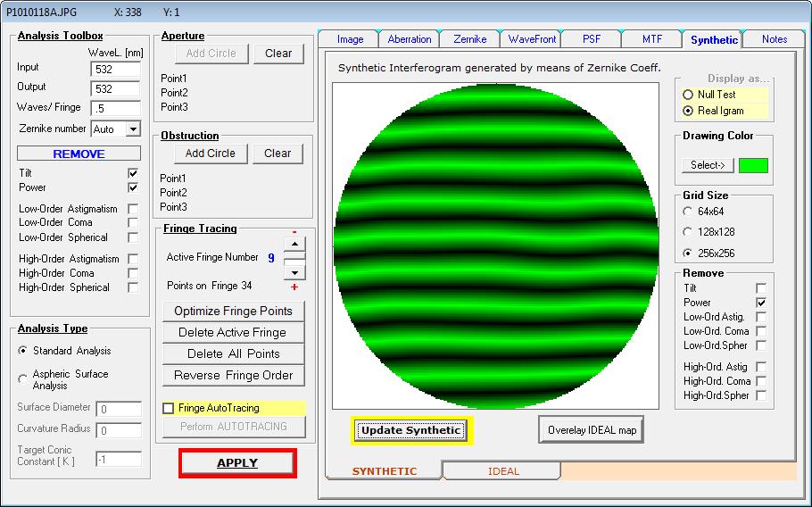Click the green drawing color swatch
Viewport: 812px width, 507px height.
[x=753, y=166]
